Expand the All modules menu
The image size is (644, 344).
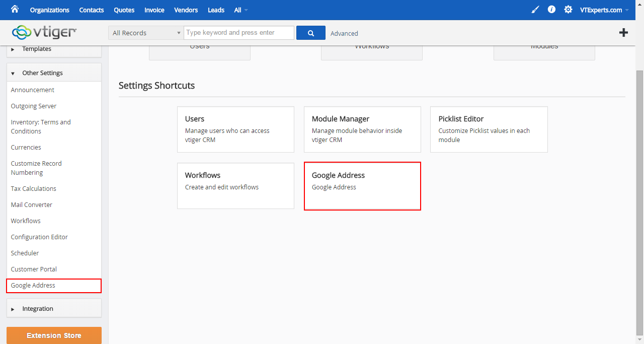[x=241, y=10]
